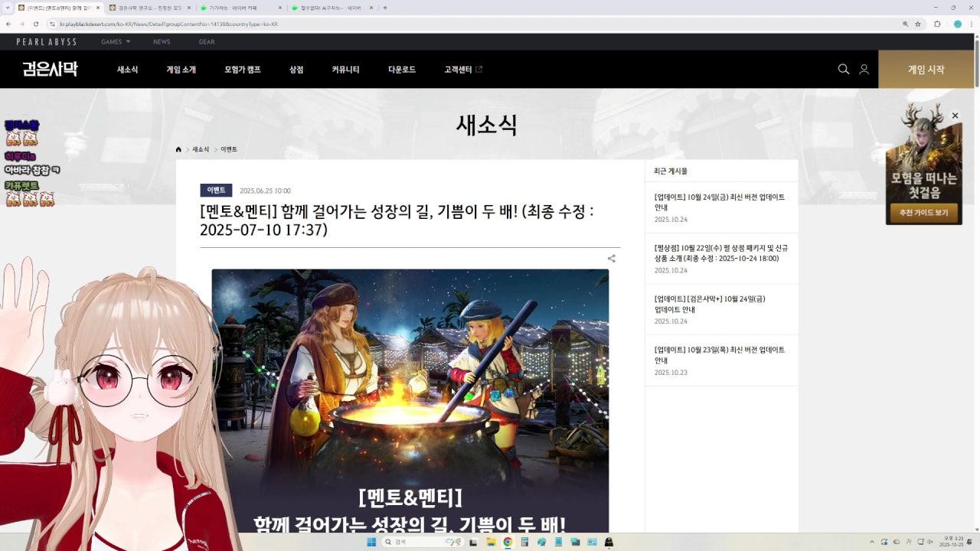Close the floating guide banner
980x551 pixels.
955,116
